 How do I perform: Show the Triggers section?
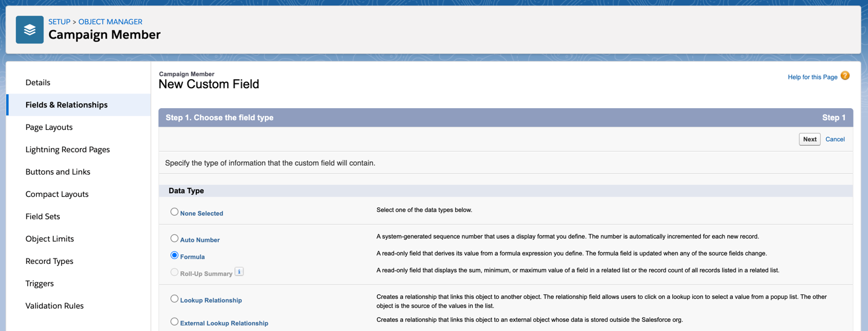[x=39, y=283]
